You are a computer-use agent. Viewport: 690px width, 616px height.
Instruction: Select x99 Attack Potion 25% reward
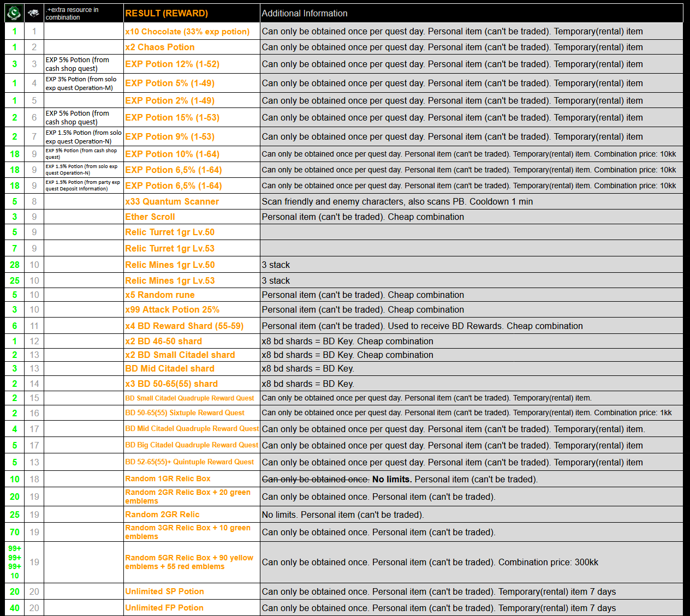(x=172, y=309)
